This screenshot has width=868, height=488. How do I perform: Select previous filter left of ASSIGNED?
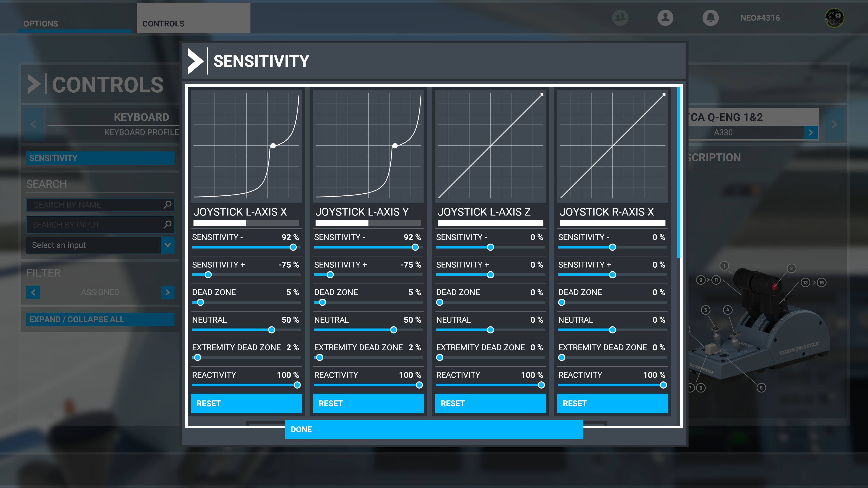33,292
